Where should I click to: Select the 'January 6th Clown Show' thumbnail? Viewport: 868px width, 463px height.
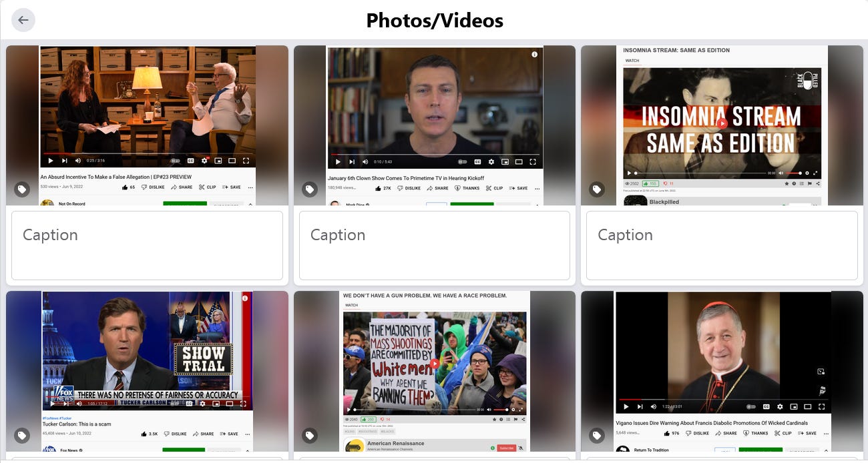tap(435, 125)
